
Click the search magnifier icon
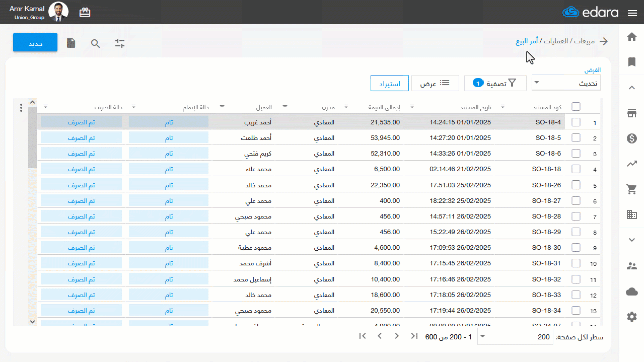pyautogui.click(x=96, y=43)
